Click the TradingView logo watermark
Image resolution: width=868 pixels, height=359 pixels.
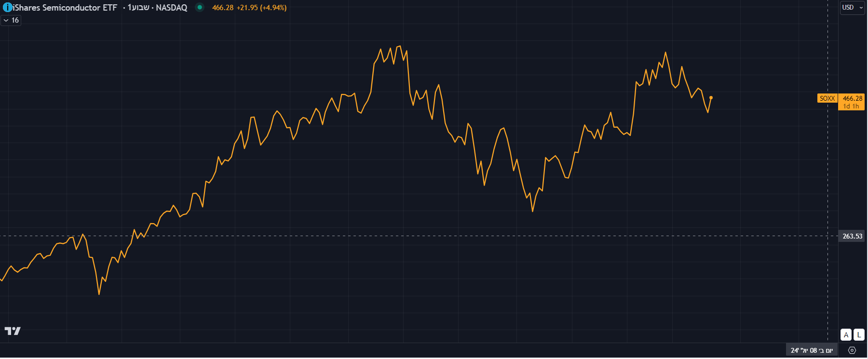pyautogui.click(x=13, y=331)
